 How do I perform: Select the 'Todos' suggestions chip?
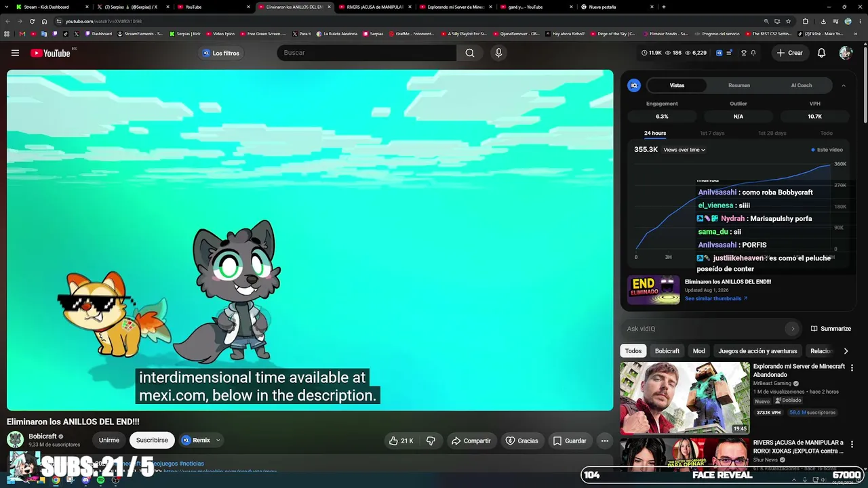click(633, 351)
